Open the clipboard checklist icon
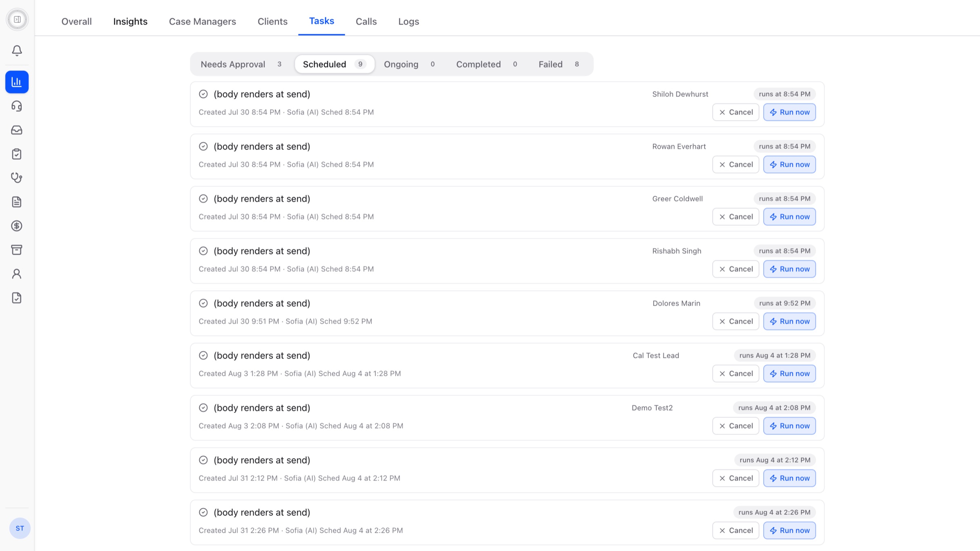Screen dimensions: 980x551 click(17, 154)
